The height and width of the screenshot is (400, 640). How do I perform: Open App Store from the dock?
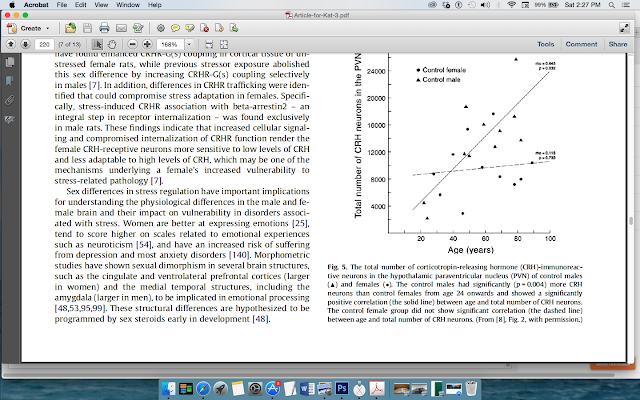[x=272, y=389]
